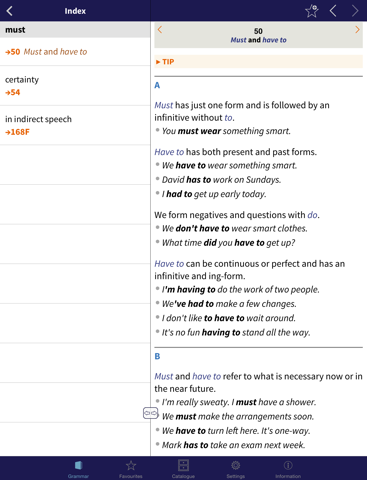Navigate to previous page with top-bar left chevron
This screenshot has width=367, height=480.
[333, 11]
